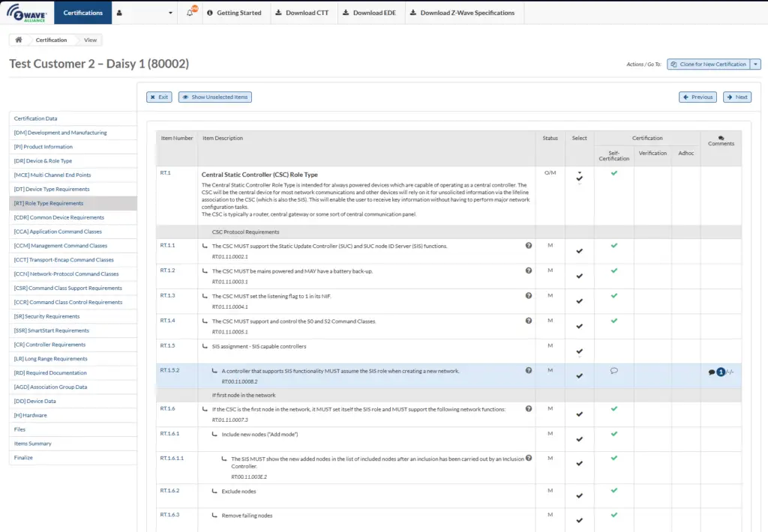Toggle select checkmark for RT.1.1

(580, 251)
